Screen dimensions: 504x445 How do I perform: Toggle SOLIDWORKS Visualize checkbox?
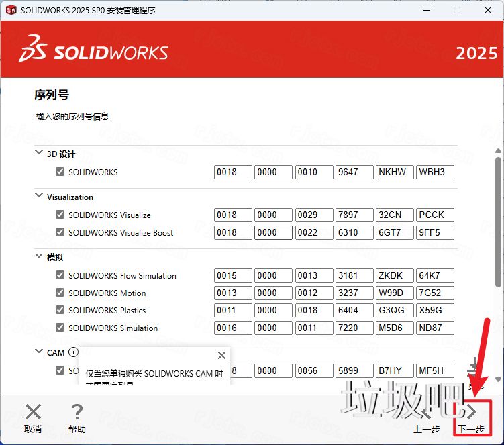click(60, 215)
